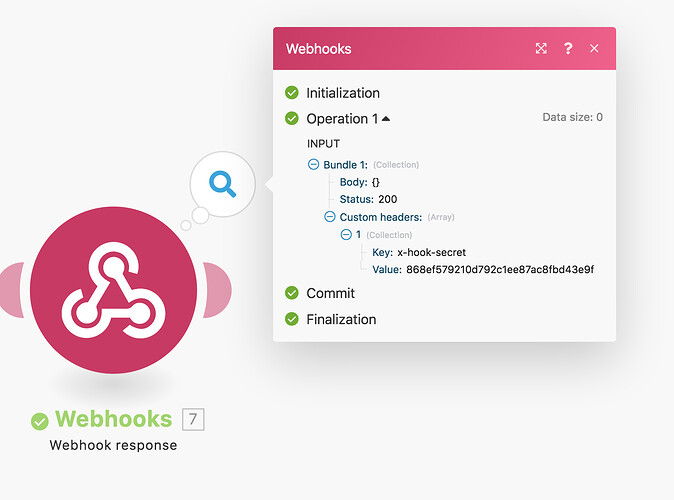Click the Key: x-hook-secret row

click(x=419, y=252)
